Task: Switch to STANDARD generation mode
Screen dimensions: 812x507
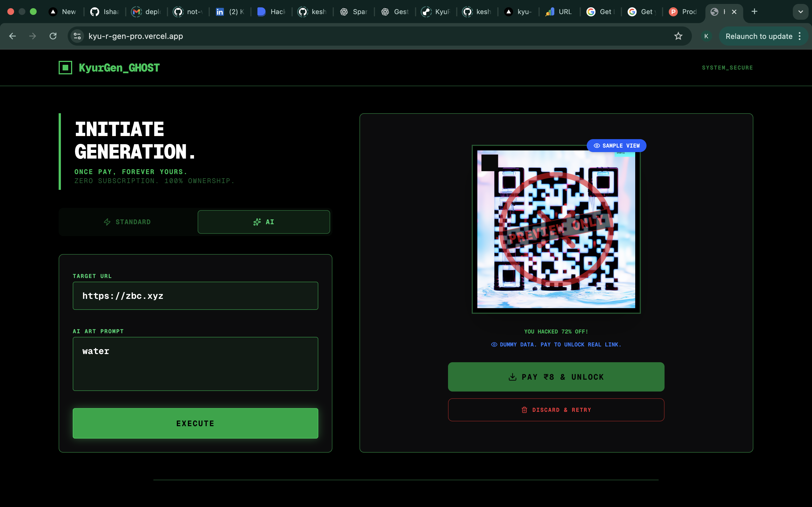Action: 128,222
